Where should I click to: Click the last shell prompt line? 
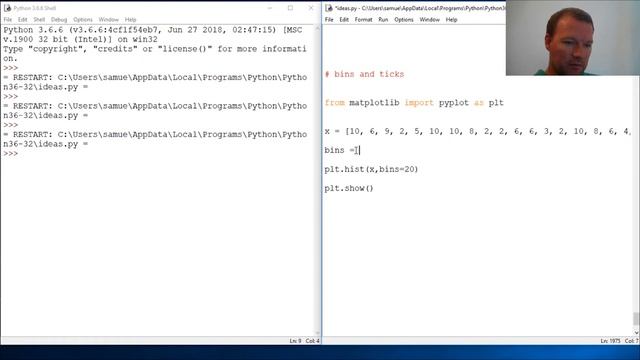pyautogui.click(x=11, y=153)
